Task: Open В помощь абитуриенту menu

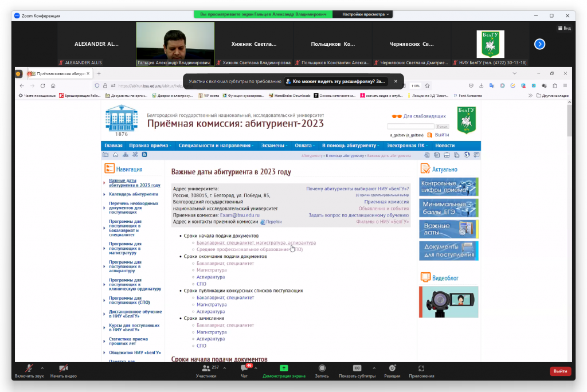Action: 350,146
